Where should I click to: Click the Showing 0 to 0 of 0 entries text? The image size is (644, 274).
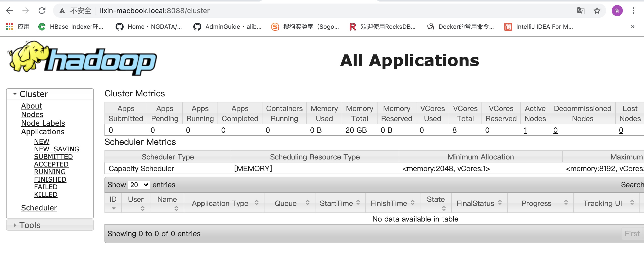click(154, 234)
